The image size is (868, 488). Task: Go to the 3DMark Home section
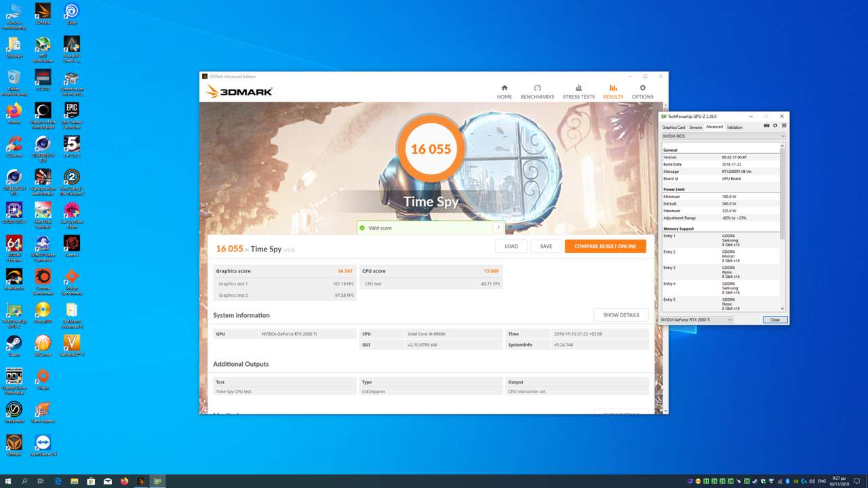point(504,92)
